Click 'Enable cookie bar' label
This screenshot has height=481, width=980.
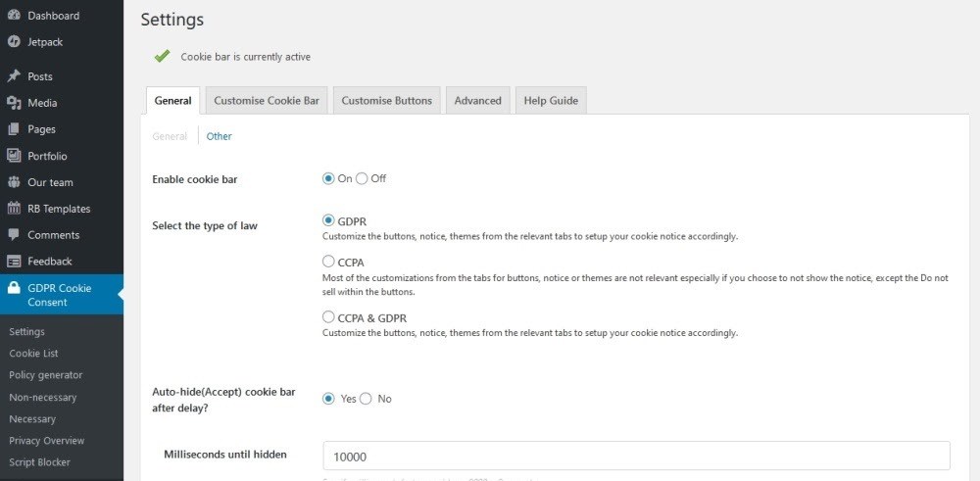tap(195, 180)
